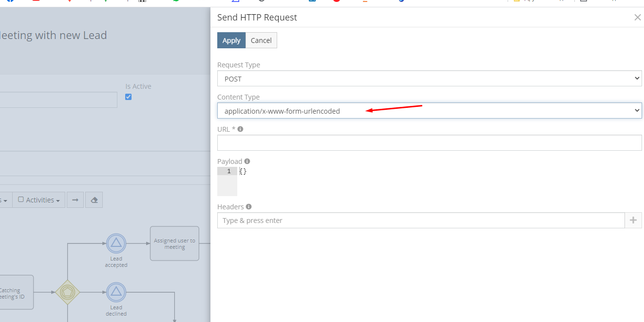The image size is (644, 322).
Task: Click line 1 in Payload gutter
Action: point(227,171)
